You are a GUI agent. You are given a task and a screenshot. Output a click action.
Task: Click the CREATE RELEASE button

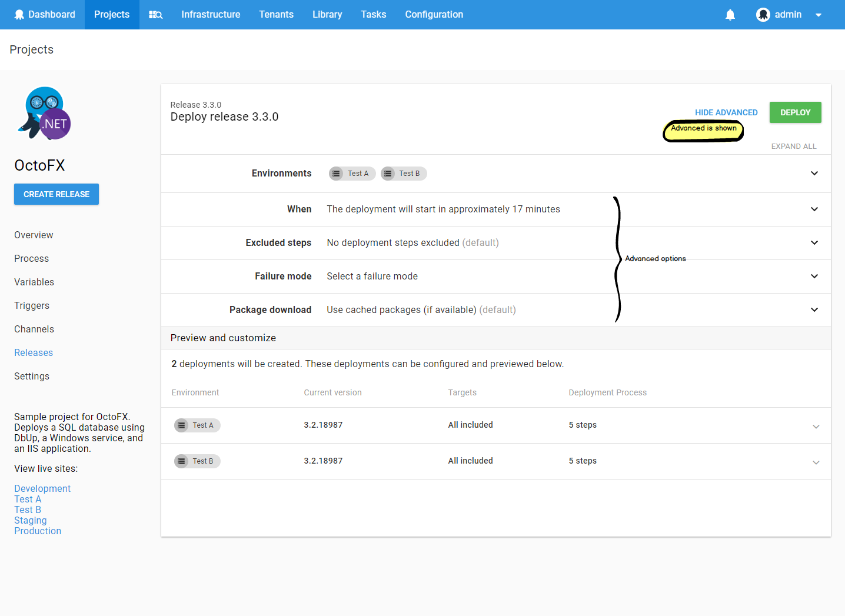[56, 194]
